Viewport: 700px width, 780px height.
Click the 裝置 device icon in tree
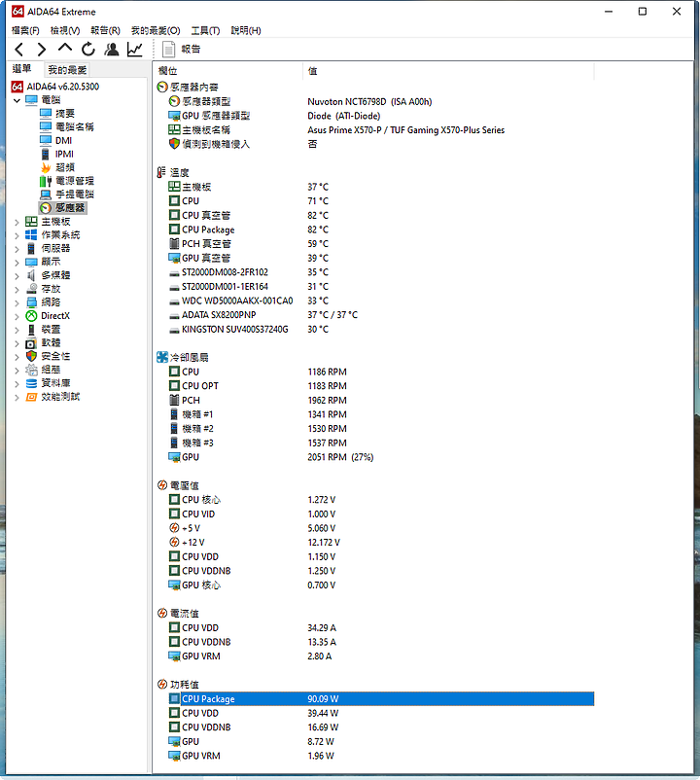click(31, 330)
